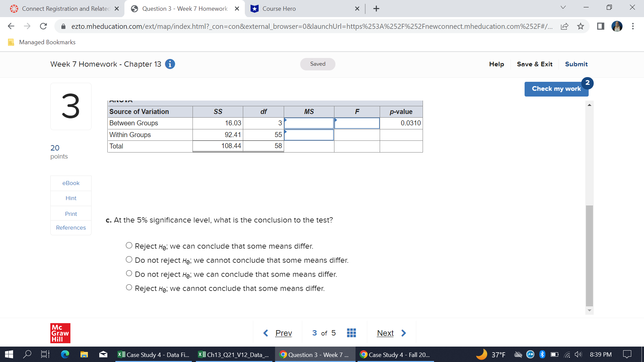Bookmark this page with the star icon
Image resolution: width=644 pixels, height=362 pixels.
coord(580,26)
